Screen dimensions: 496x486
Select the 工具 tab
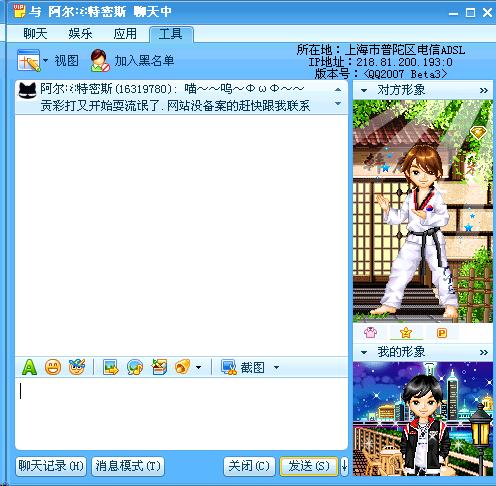tap(171, 34)
